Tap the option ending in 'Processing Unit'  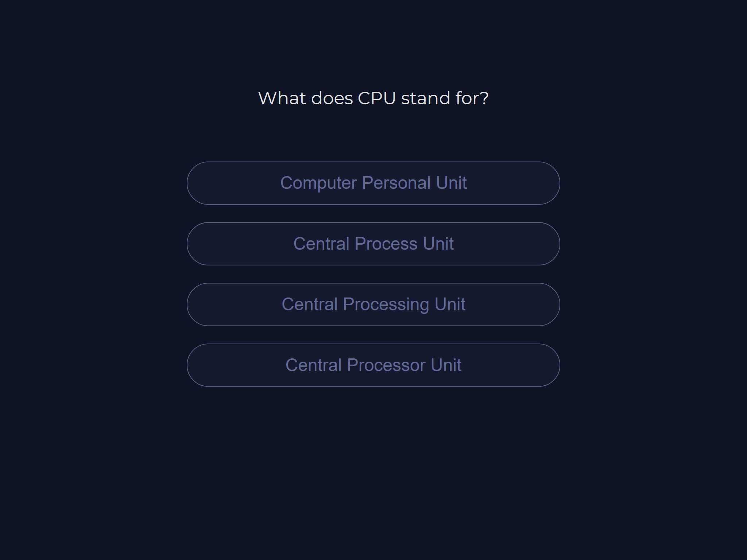pyautogui.click(x=373, y=304)
